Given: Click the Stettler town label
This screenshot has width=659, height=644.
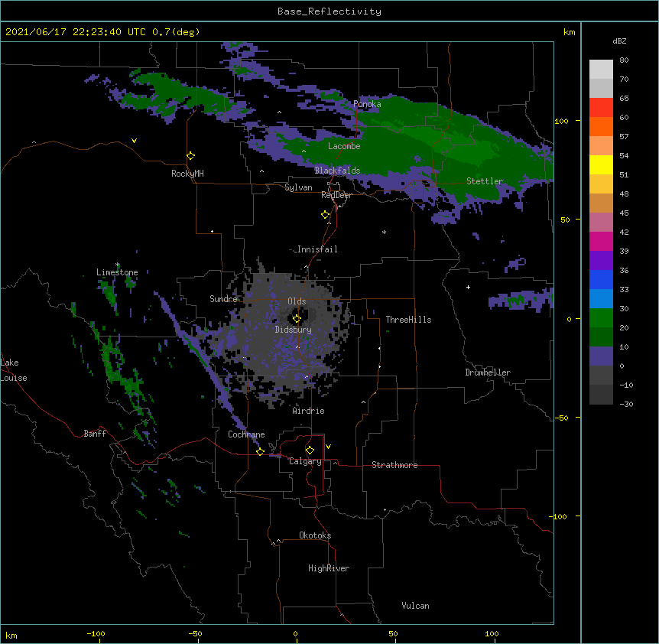Looking at the screenshot, I should 485,181.
